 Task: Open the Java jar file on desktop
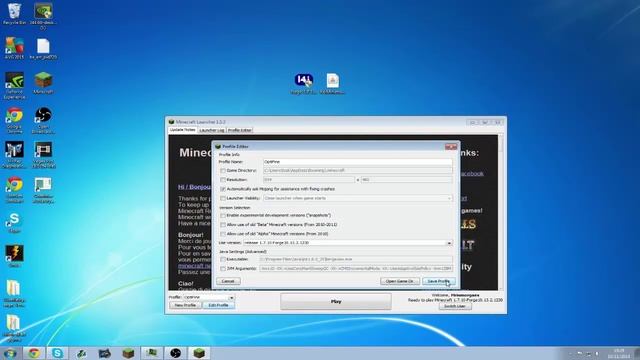click(x=332, y=84)
